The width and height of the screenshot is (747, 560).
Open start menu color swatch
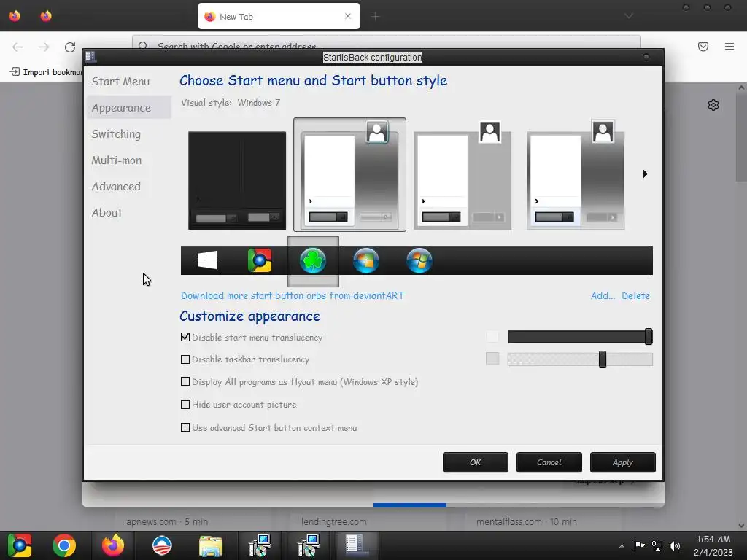point(492,337)
